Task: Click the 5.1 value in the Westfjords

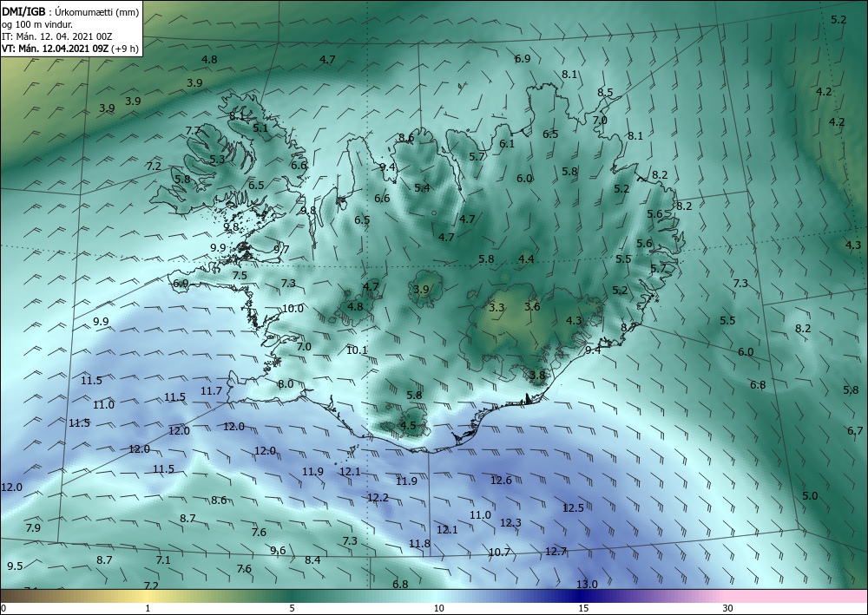Action: (x=260, y=128)
